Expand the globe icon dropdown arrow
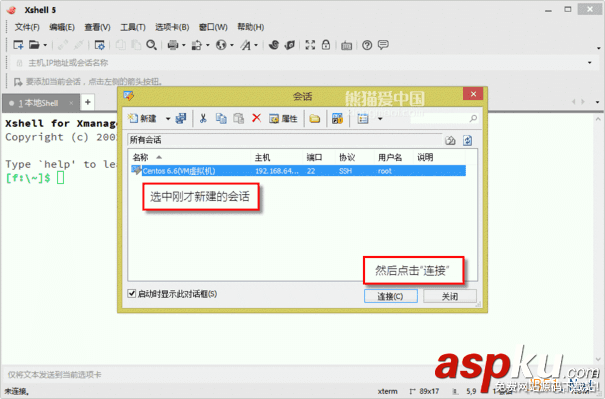Image resolution: width=605 pixels, height=399 pixels. (232, 46)
